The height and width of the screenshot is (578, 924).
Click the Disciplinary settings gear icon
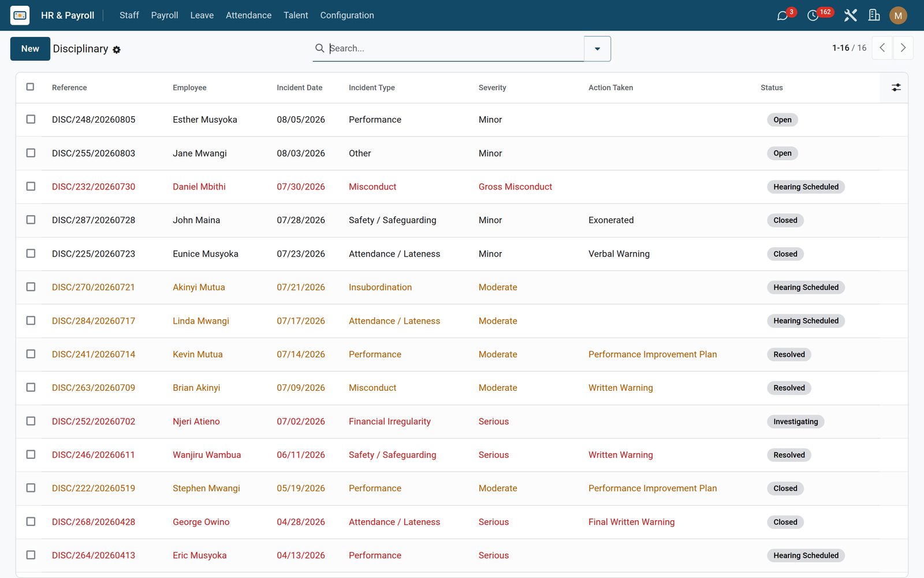(x=117, y=50)
